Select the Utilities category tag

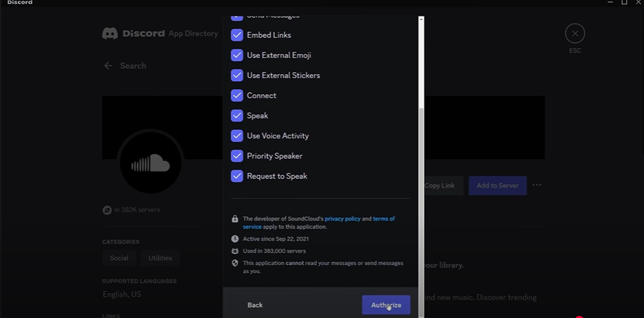pyautogui.click(x=160, y=258)
